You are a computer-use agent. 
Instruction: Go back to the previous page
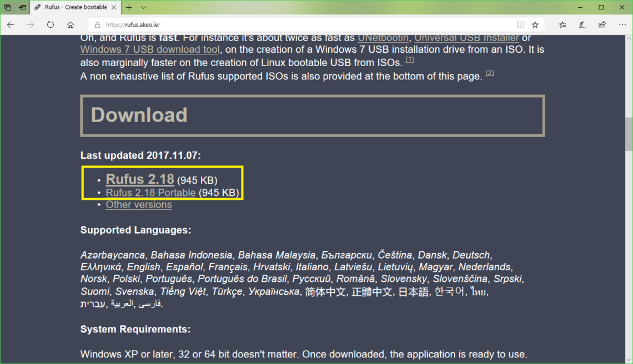(11, 25)
